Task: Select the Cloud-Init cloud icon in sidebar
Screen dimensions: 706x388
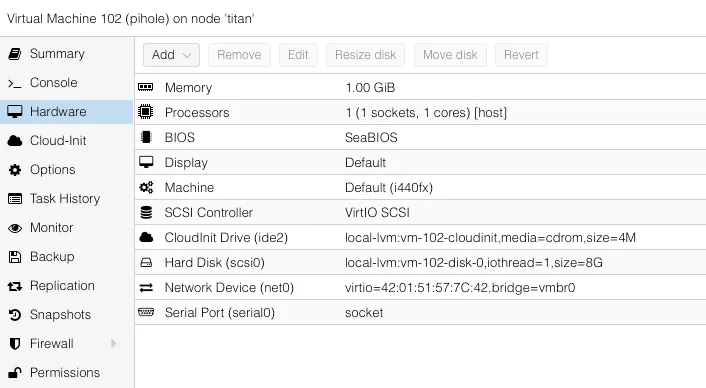Action: pos(15,141)
